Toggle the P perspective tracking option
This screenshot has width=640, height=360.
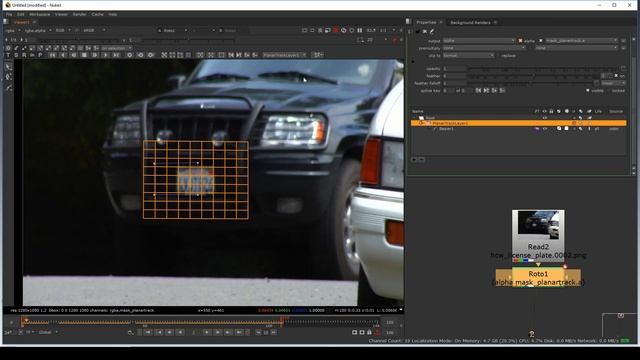[40, 55]
